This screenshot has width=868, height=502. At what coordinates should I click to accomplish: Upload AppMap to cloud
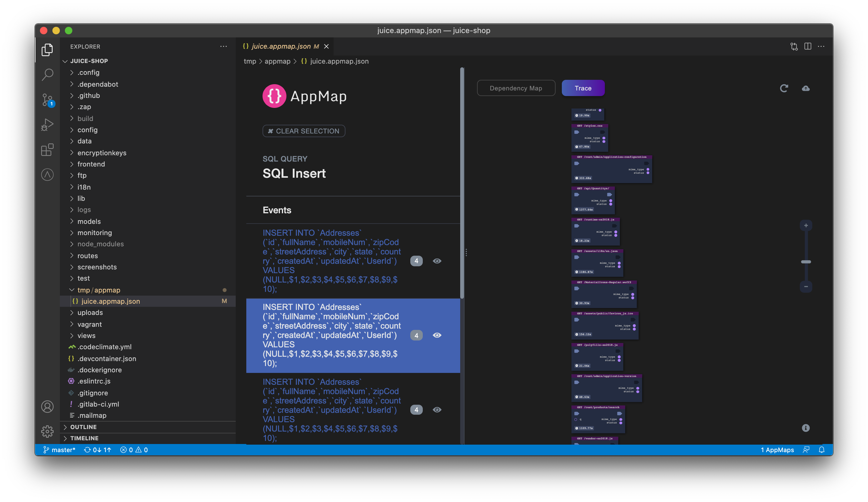click(x=806, y=88)
